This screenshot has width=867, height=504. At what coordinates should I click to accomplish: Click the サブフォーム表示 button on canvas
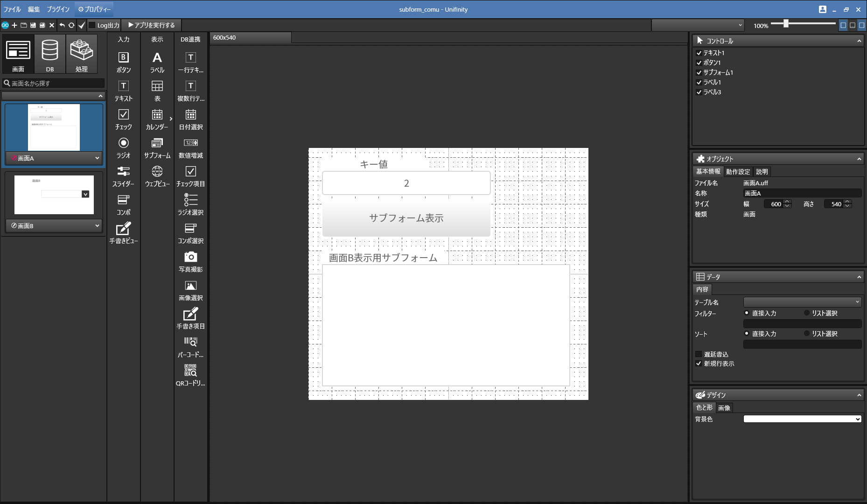pos(406,218)
